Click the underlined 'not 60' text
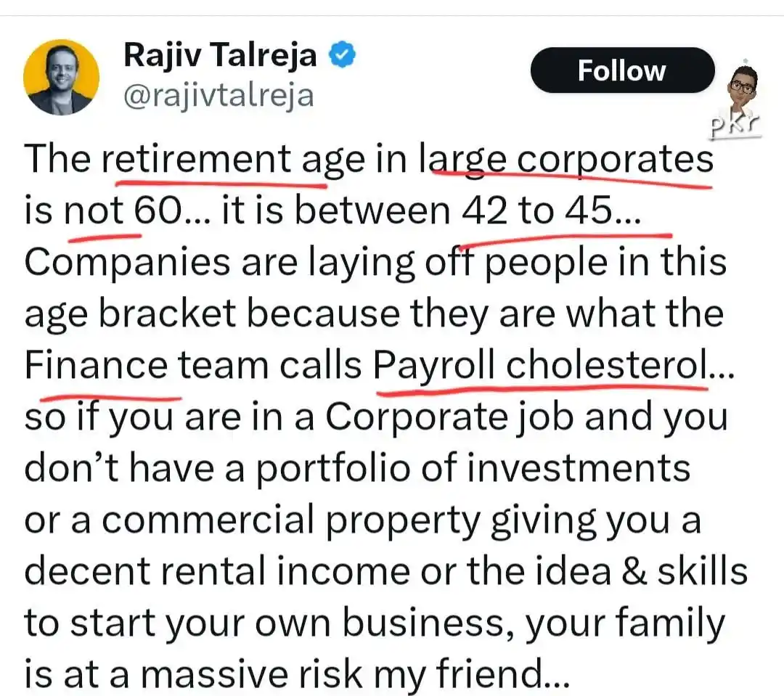The width and height of the screenshot is (784, 696). coord(123,210)
